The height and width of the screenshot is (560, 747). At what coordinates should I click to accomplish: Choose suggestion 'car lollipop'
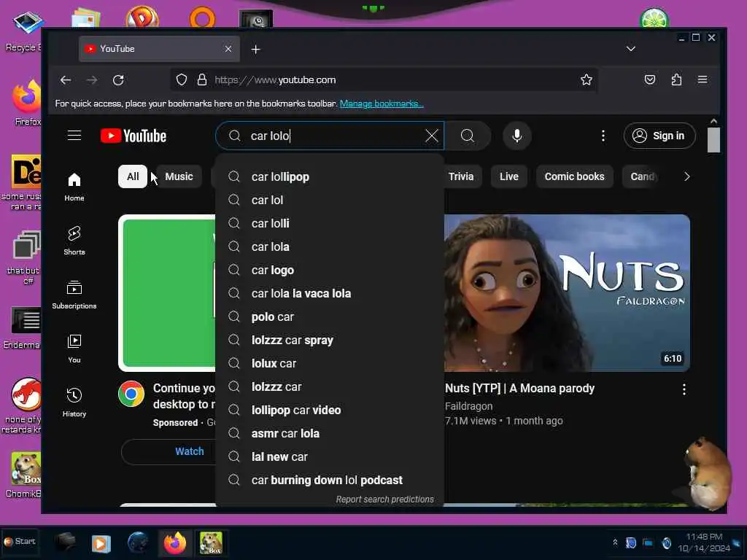(330, 176)
